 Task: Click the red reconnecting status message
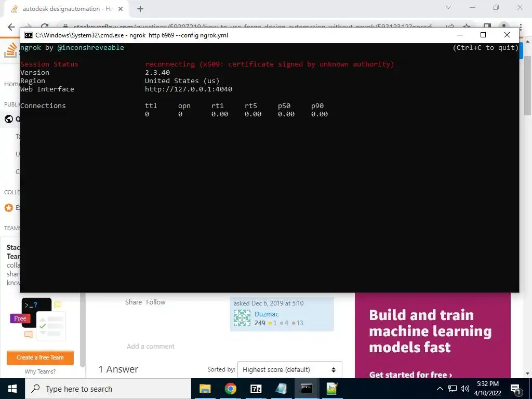[x=270, y=64]
